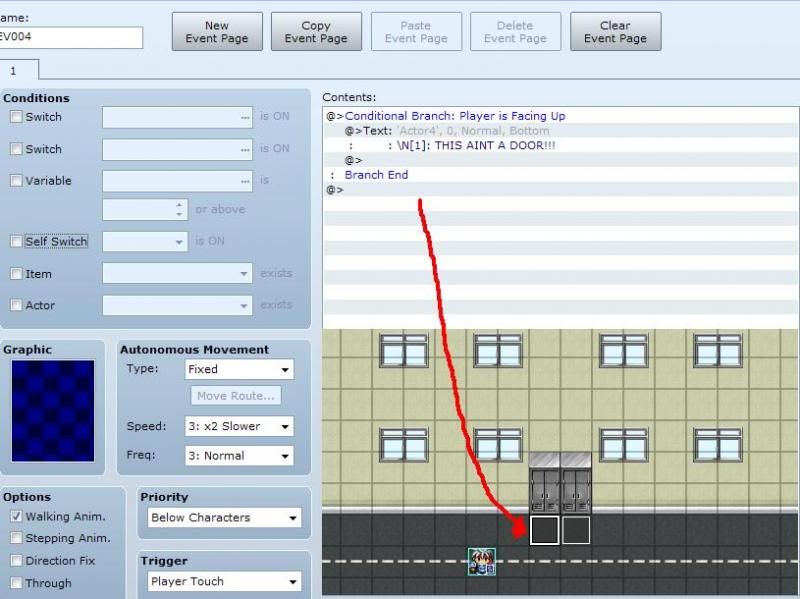Uncheck the Walking Anim. option
The image size is (800, 599).
pyautogui.click(x=16, y=517)
